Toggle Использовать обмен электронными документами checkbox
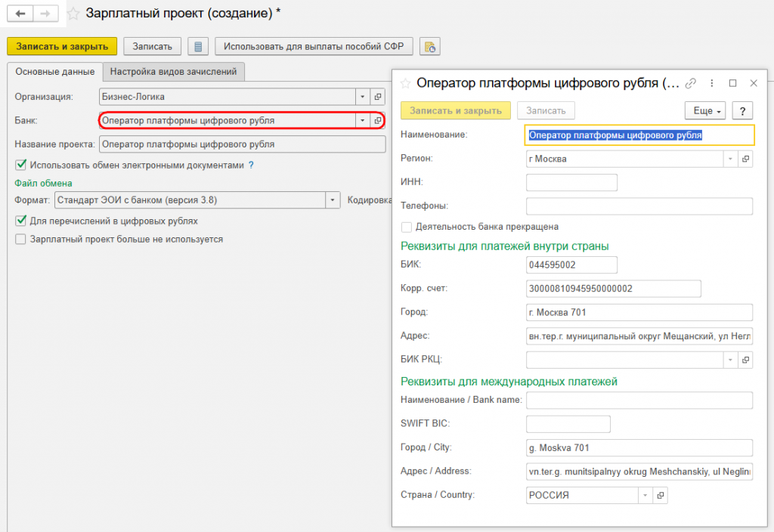The image size is (774, 532). click(x=20, y=165)
